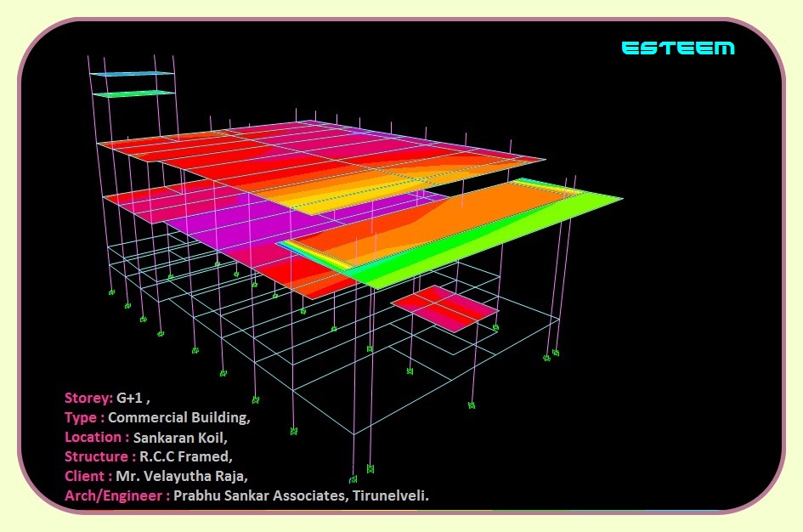This screenshot has width=803, height=532.
Task: Select the 'Arch/Engineer :' label
Action: [x=117, y=495]
